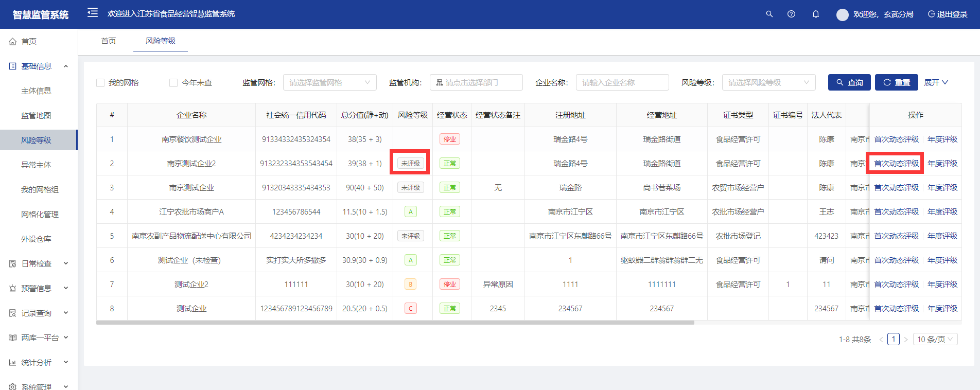Click the search magnifier icon in header
Image resolution: width=980 pixels, height=390 pixels.
pyautogui.click(x=769, y=14)
